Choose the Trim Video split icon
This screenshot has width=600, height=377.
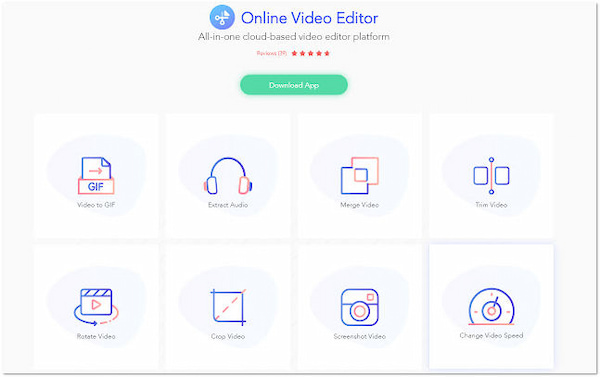[491, 176]
